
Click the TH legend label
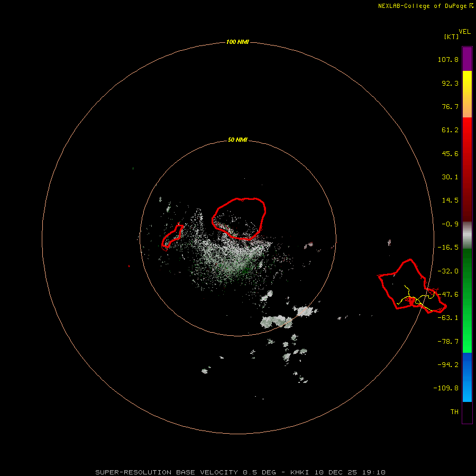point(454,412)
